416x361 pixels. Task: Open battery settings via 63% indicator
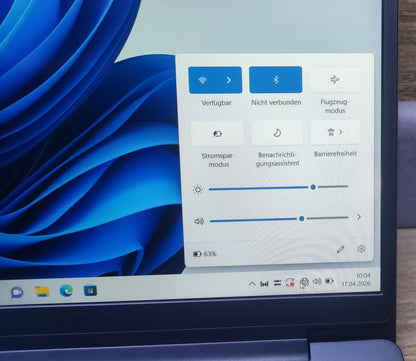(x=205, y=254)
